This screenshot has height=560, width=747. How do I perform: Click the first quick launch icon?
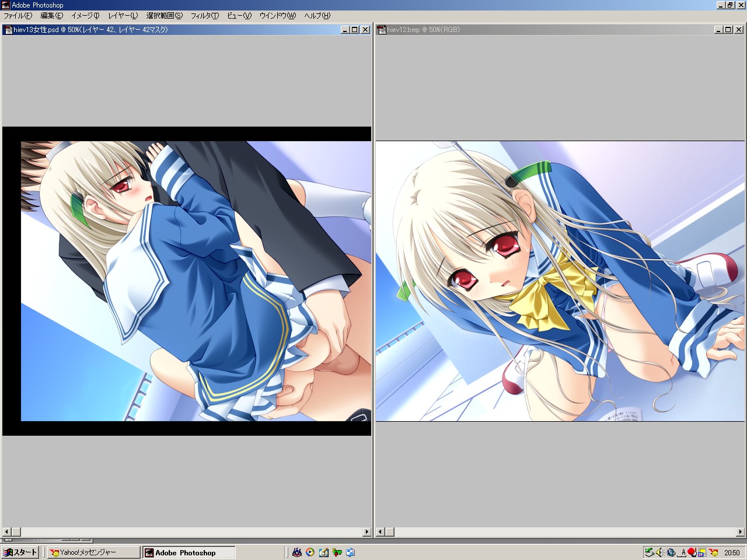click(x=297, y=552)
